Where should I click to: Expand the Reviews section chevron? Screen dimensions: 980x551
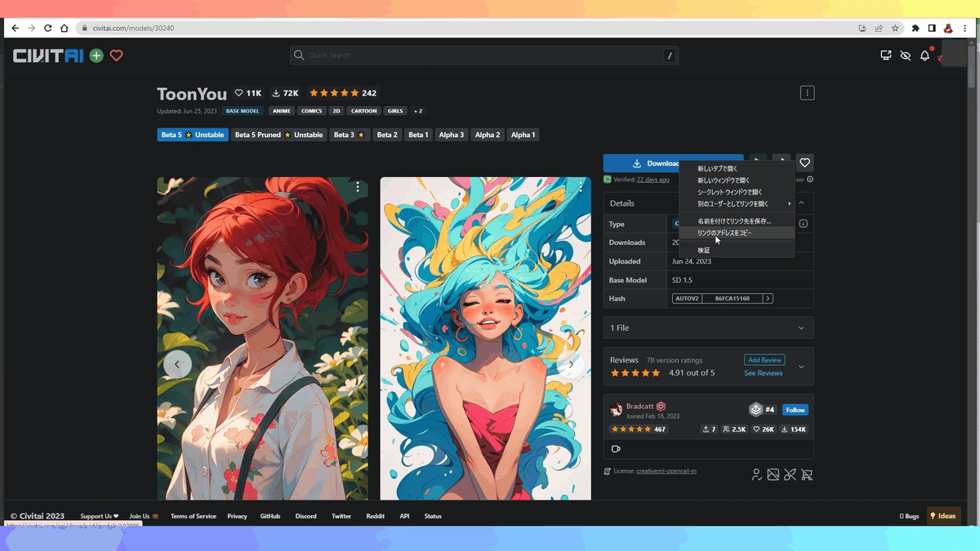[x=801, y=367]
